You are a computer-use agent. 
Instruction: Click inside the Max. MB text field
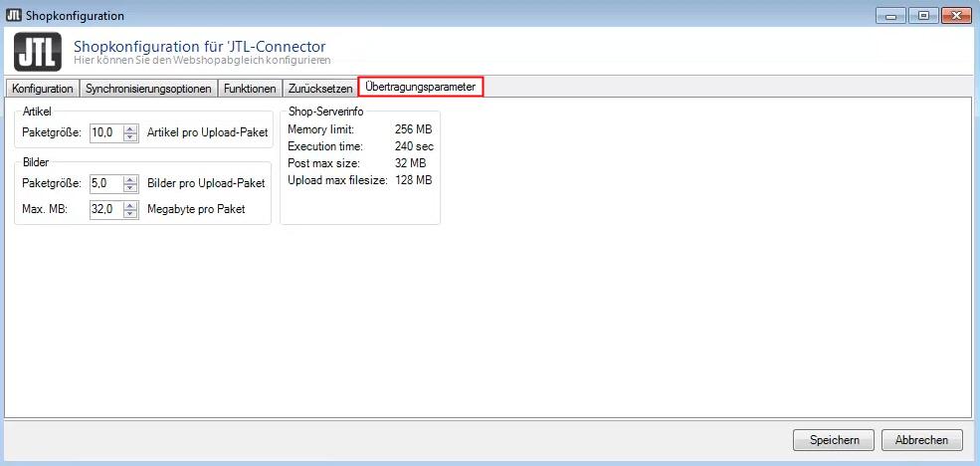click(x=105, y=209)
